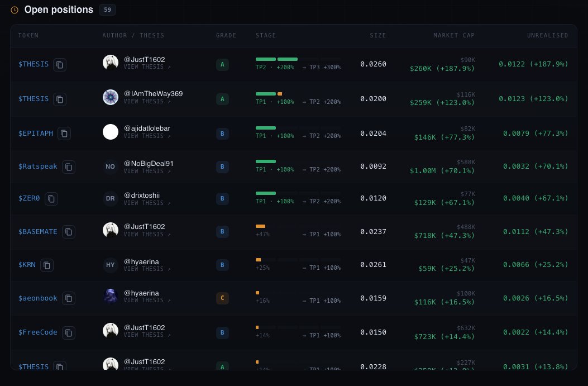The height and width of the screenshot is (386, 588).
Task: Click the AUTHOR / THESIS column header
Action: click(x=133, y=35)
